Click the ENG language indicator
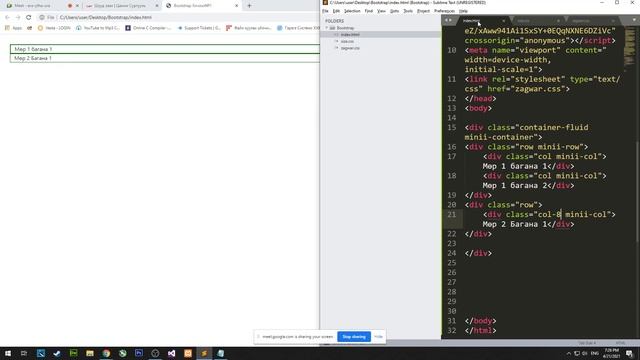The width and height of the screenshot is (640, 360). point(595,353)
